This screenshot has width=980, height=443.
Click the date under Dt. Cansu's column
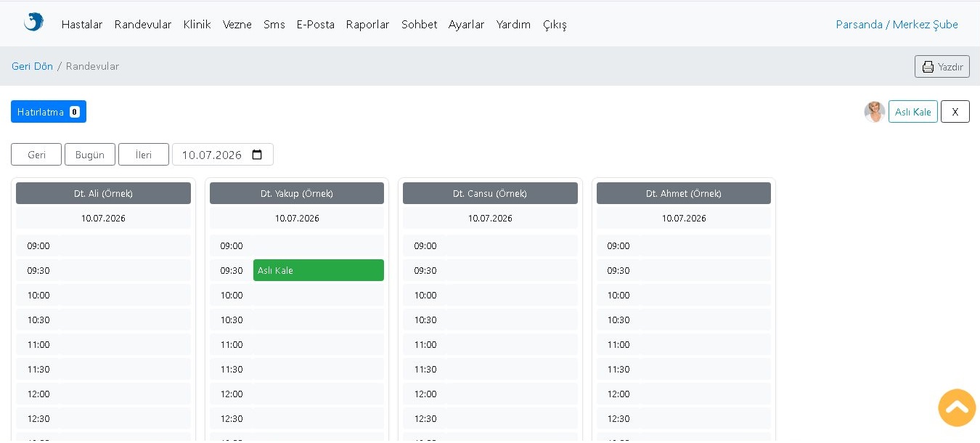point(490,218)
